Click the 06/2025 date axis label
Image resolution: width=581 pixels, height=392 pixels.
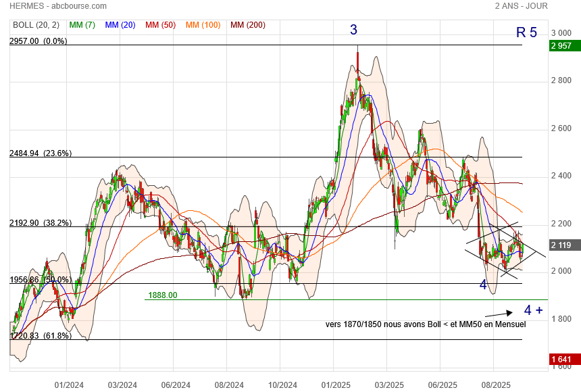click(443, 385)
